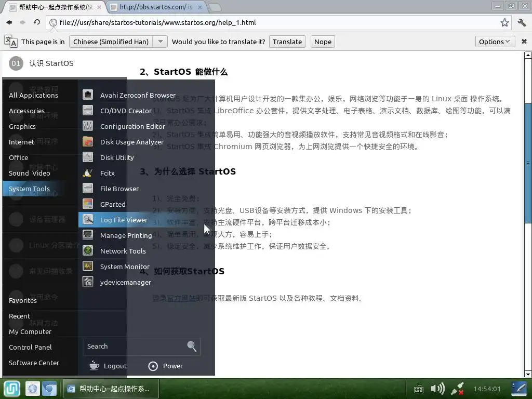Select the Internet category
The width and height of the screenshot is (532, 399).
coord(21,142)
